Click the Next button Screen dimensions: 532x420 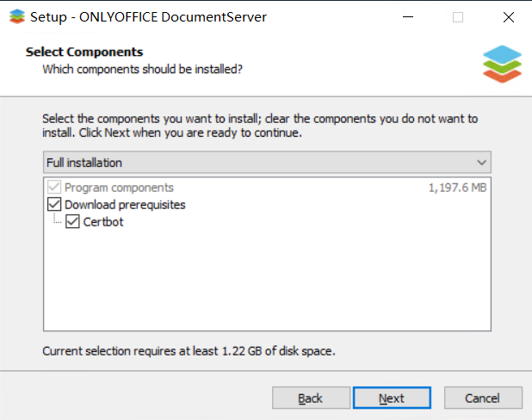click(x=392, y=398)
